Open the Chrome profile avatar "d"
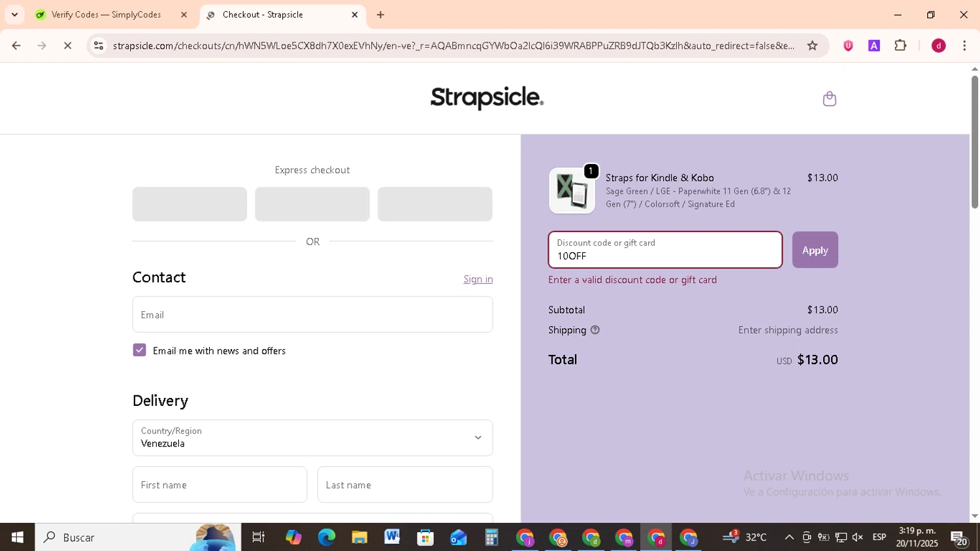The width and height of the screenshot is (980, 551). coord(938,46)
